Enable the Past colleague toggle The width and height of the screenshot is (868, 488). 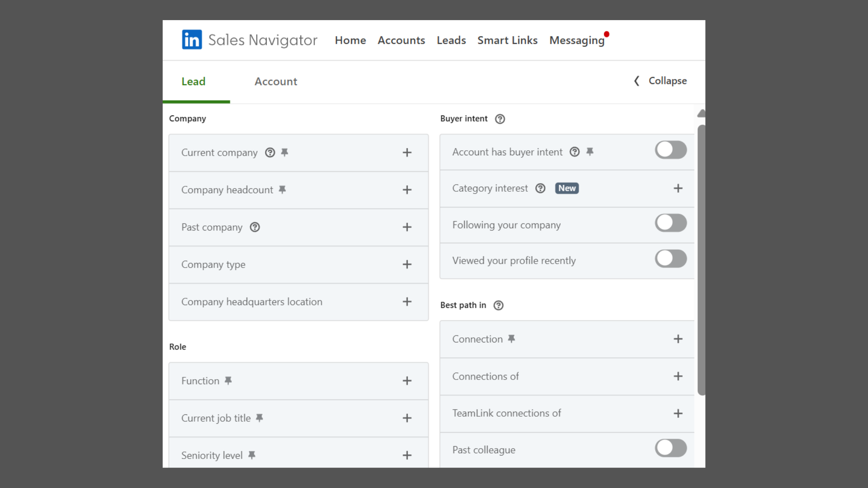point(671,448)
